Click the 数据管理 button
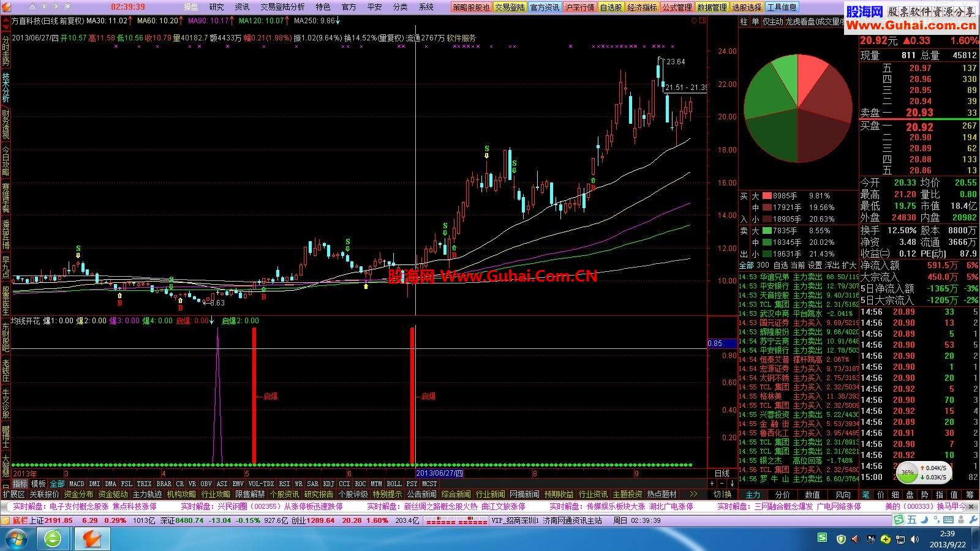Screen dimensions: 980x551 click(x=712, y=7)
